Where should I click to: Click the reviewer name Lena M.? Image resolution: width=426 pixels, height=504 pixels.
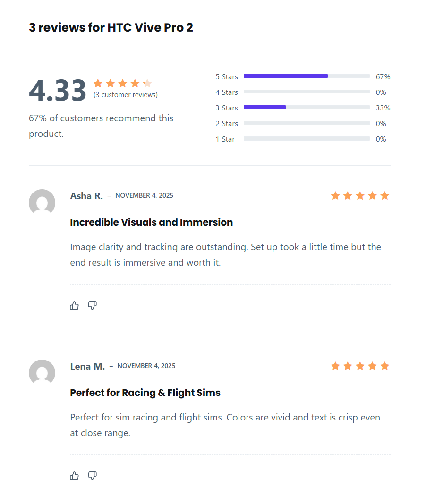click(x=87, y=366)
